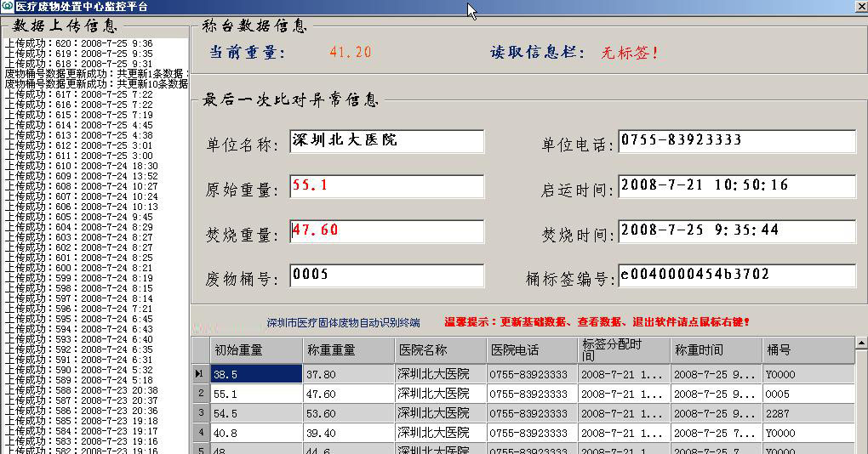Select the 医院名称 column header

tap(439, 349)
